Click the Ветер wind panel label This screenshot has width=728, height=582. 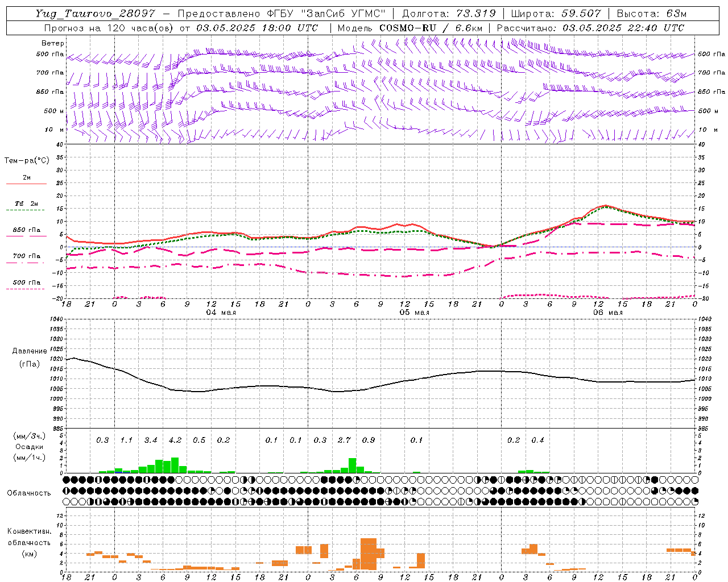tap(53, 43)
